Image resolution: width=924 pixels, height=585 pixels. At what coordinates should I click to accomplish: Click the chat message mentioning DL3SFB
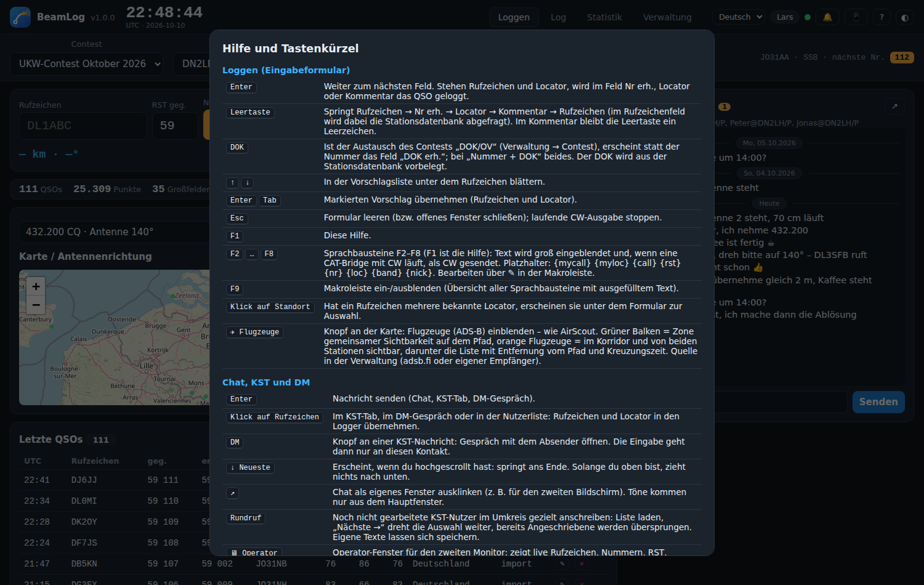click(792, 255)
